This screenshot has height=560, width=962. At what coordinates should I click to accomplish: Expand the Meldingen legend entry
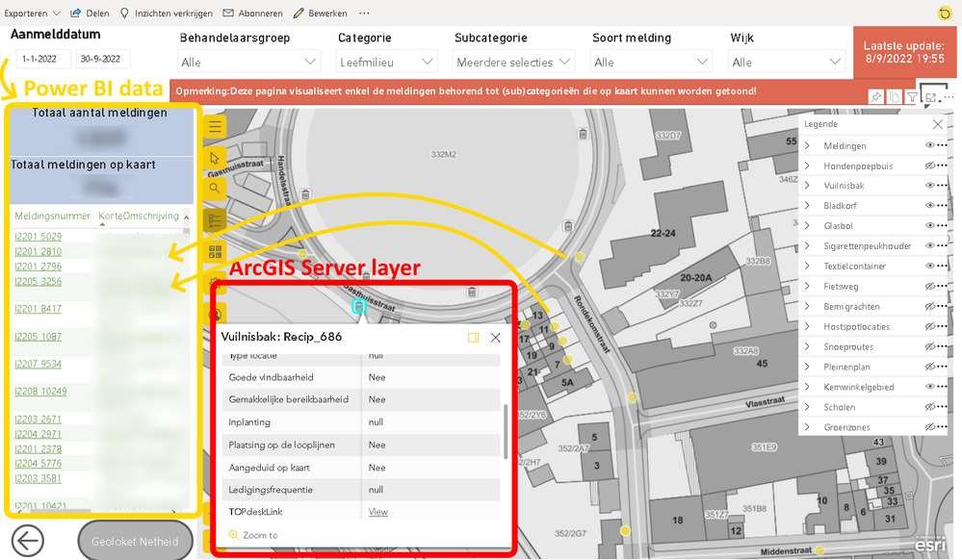click(x=807, y=145)
